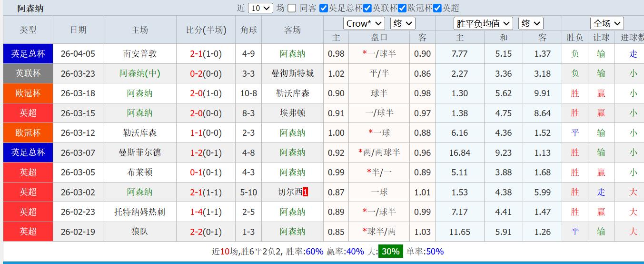Uncheck the 欧冠杯 filter checkbox
The height and width of the screenshot is (264, 644).
coord(402,8)
